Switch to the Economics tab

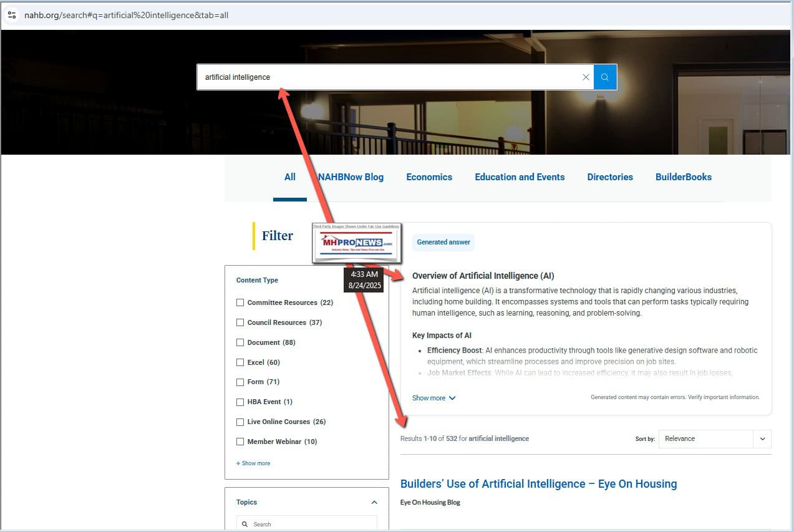[x=429, y=177]
